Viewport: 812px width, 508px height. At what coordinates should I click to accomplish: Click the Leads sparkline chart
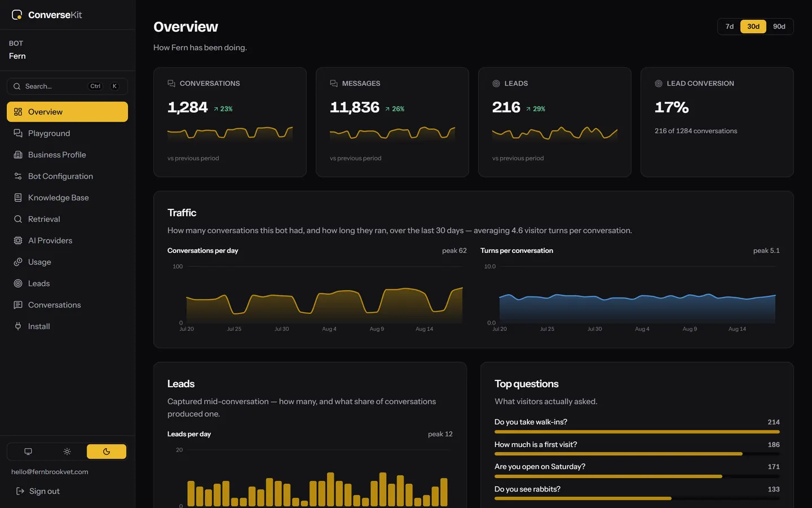[555, 134]
